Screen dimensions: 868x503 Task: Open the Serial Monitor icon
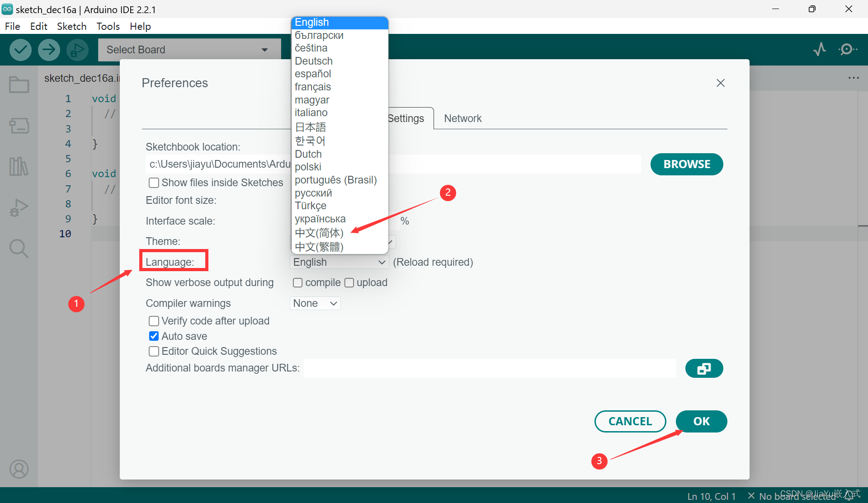point(848,49)
